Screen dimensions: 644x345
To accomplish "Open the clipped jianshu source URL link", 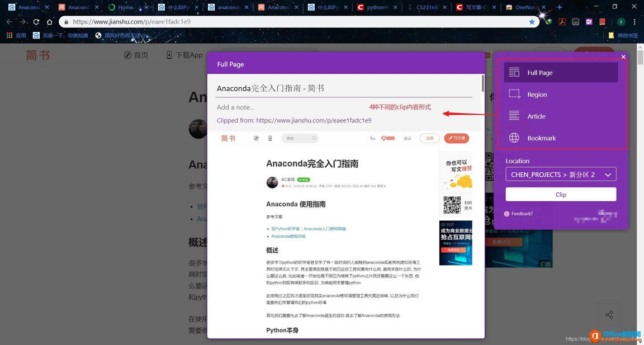I will pyautogui.click(x=312, y=120).
